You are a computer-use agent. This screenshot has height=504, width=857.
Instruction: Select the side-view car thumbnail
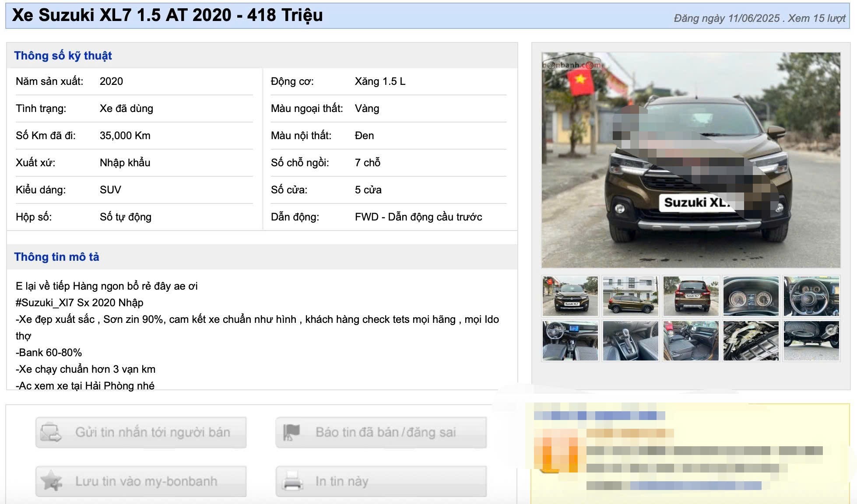pyautogui.click(x=631, y=296)
